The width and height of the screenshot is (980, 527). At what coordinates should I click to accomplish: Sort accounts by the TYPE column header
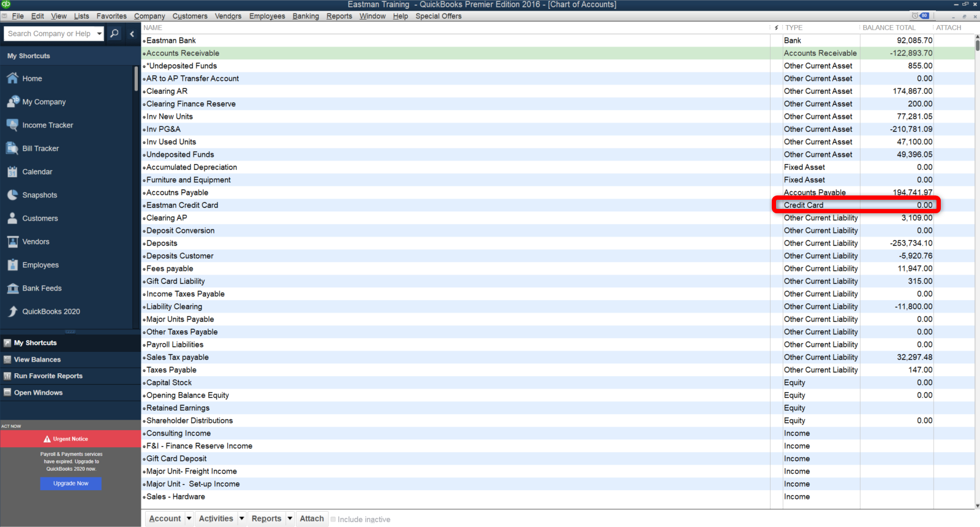pyautogui.click(x=794, y=28)
